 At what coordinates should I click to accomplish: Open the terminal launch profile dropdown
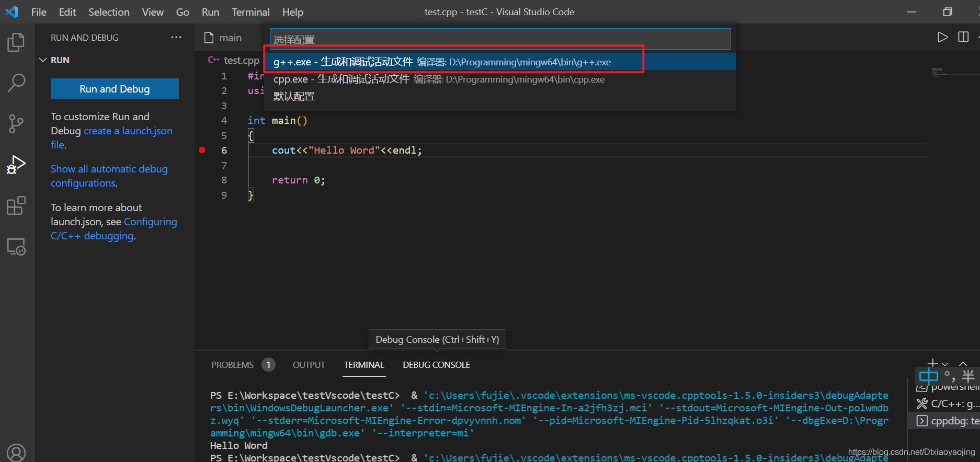(945, 364)
